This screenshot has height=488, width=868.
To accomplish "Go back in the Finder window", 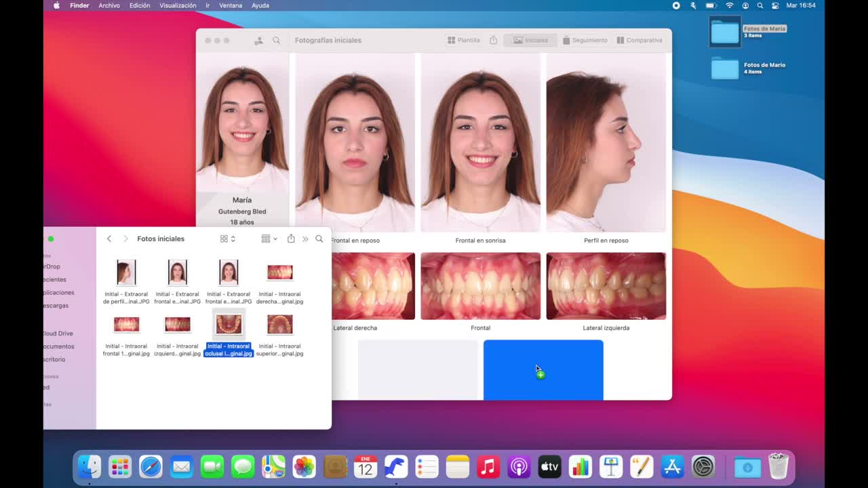I will [109, 239].
